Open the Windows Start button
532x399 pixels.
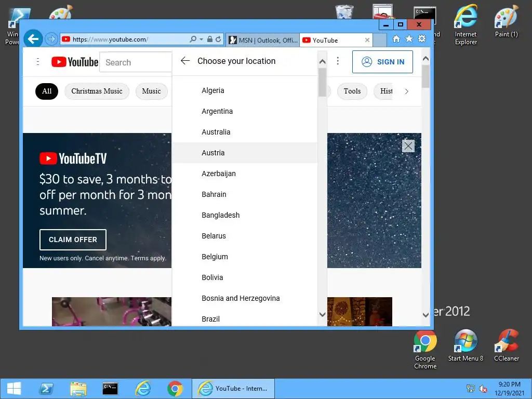(14, 389)
